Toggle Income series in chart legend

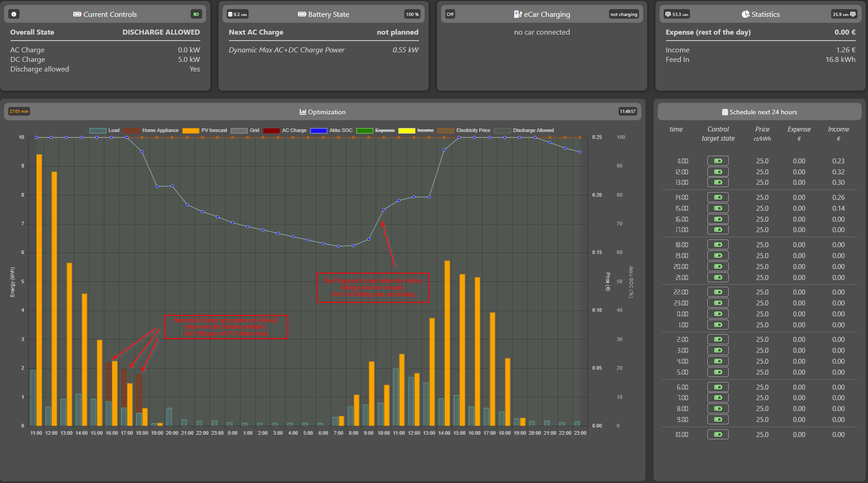click(x=425, y=130)
